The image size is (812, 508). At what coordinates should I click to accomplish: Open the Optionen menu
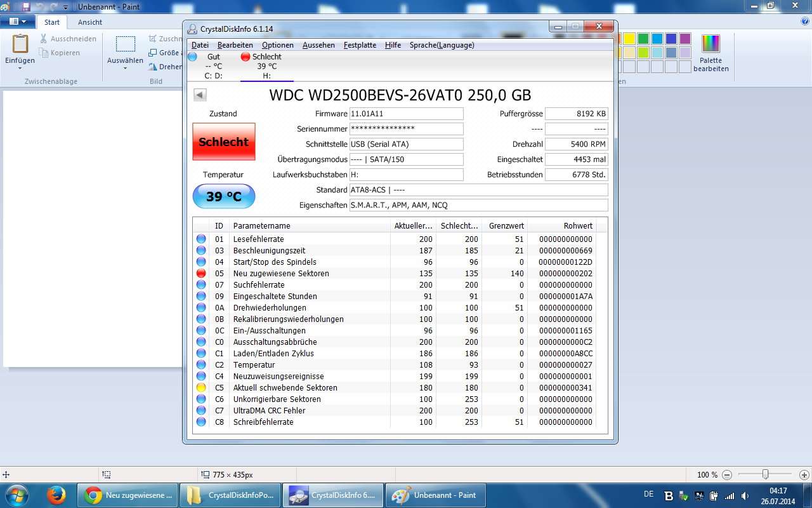(278, 45)
